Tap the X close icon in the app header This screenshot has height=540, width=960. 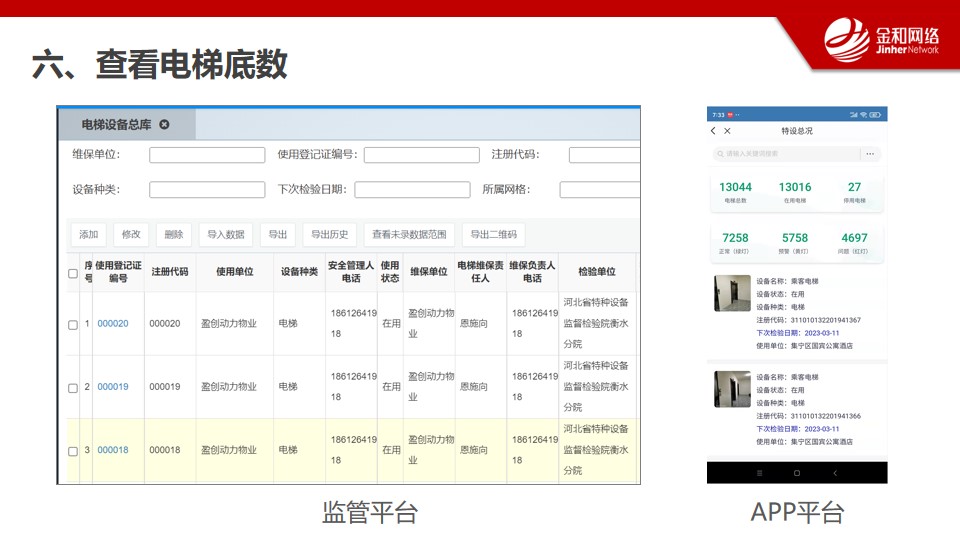tap(728, 131)
